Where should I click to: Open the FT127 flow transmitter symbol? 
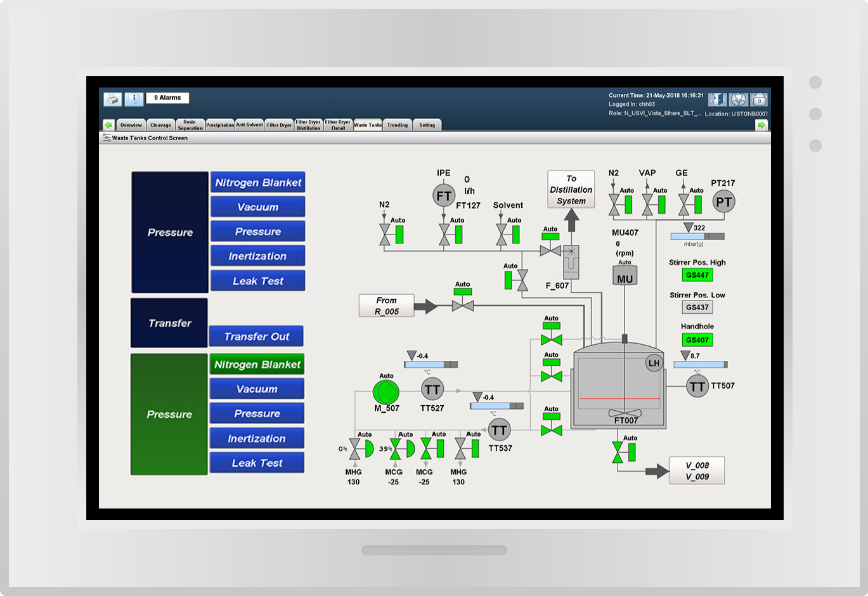tap(444, 195)
